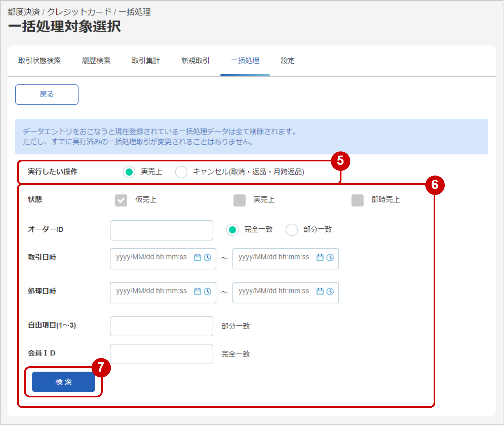The width and height of the screenshot is (504, 425).
Task: Open the clock picker for 処理日時 end time
Action: coord(330,292)
